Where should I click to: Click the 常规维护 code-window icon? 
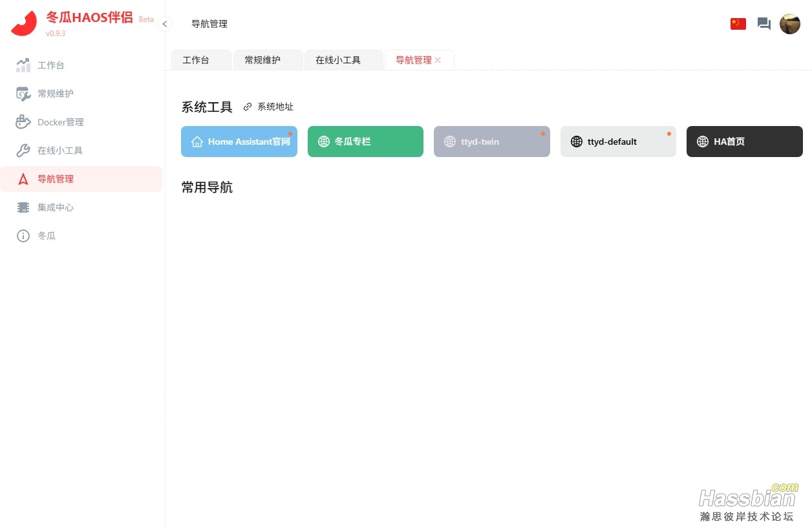tap(23, 94)
